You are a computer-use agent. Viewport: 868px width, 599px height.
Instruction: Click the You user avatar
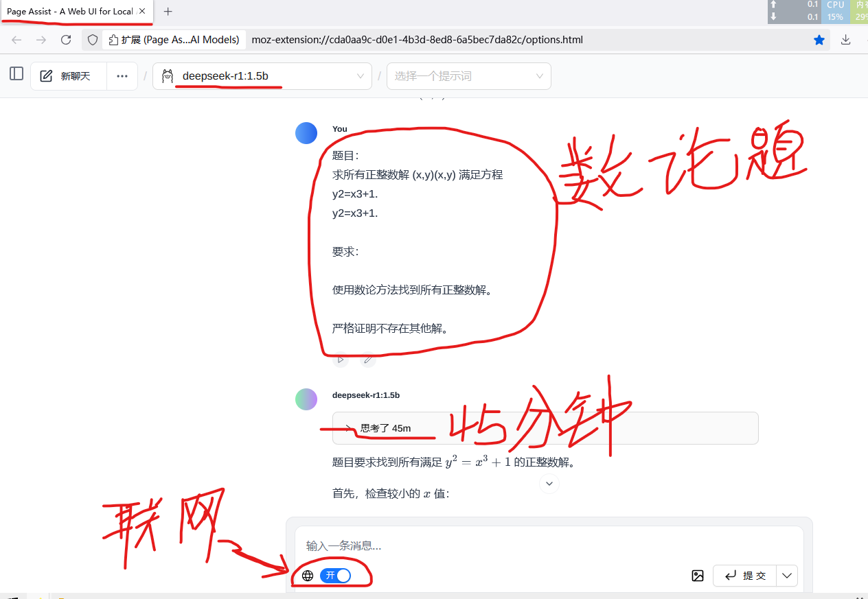pyautogui.click(x=306, y=133)
